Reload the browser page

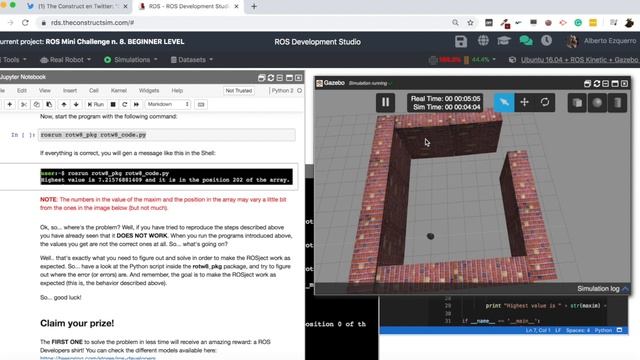coord(25,22)
